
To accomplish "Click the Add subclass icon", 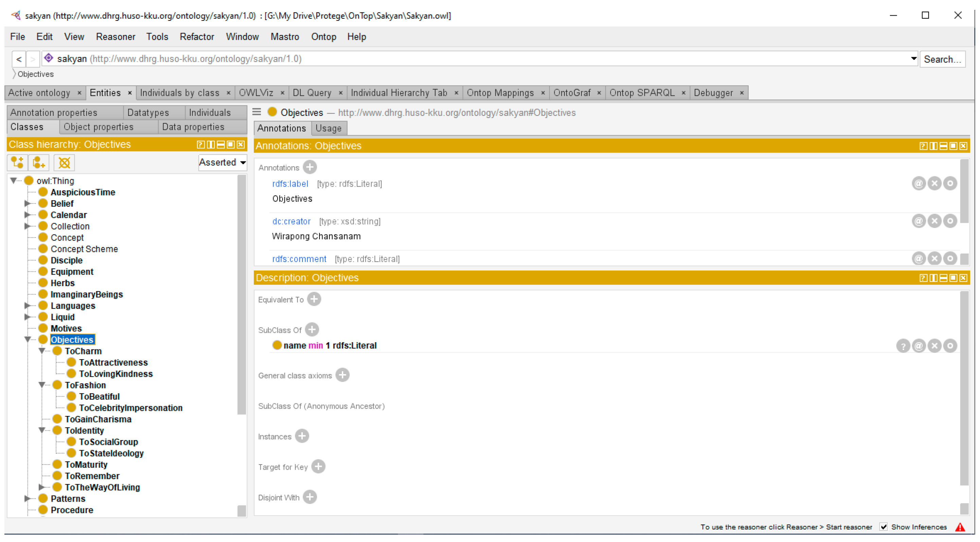I will [x=17, y=163].
